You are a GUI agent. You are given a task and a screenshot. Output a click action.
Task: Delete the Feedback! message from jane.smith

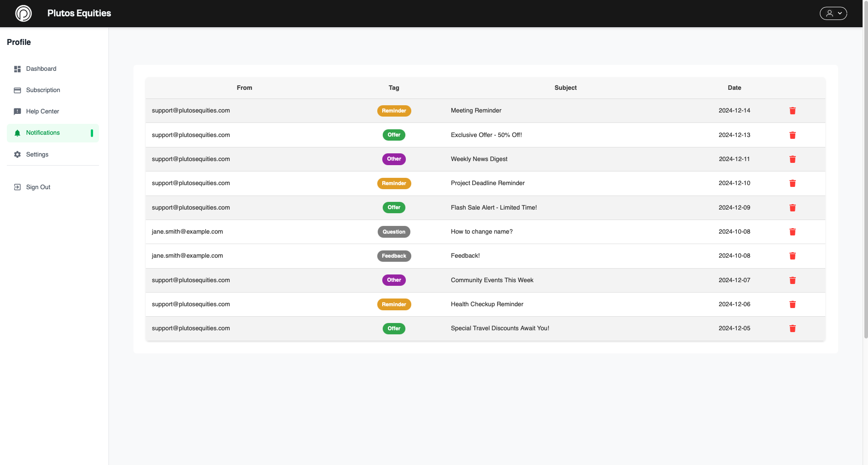point(793,256)
